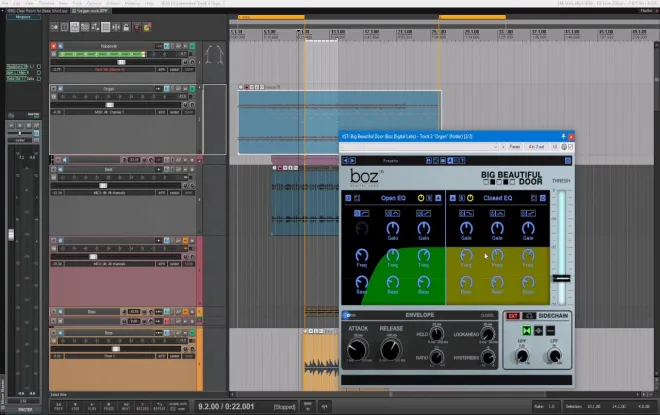The height and width of the screenshot is (415, 660).
Task: Select the Organ track name field
Action: (109, 89)
